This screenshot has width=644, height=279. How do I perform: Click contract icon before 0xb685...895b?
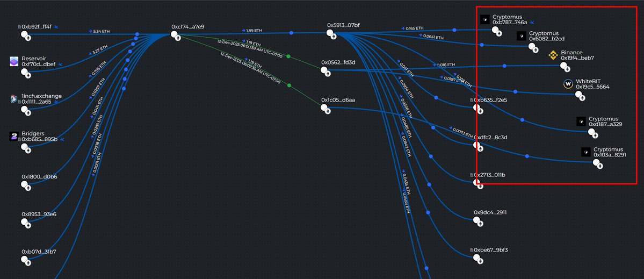[19, 139]
